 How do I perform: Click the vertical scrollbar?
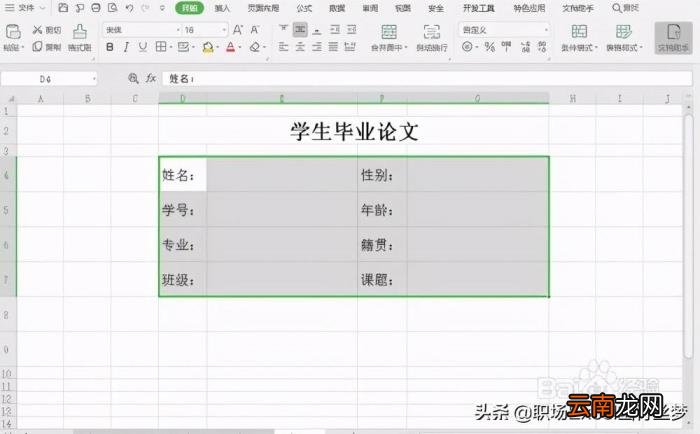(688, 236)
